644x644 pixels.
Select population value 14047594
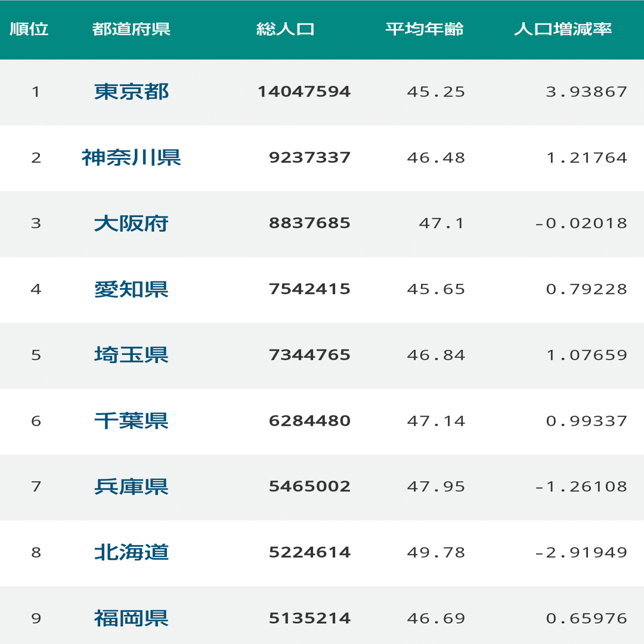[x=304, y=92]
